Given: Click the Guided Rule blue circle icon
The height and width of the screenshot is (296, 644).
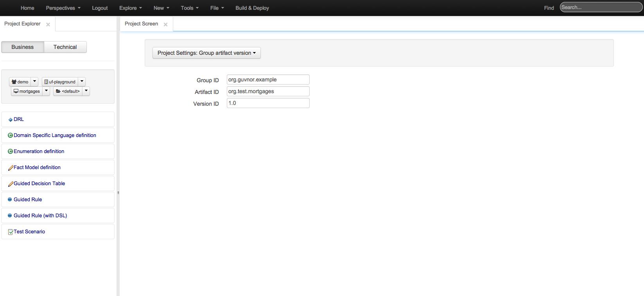Looking at the screenshot, I should (x=10, y=200).
